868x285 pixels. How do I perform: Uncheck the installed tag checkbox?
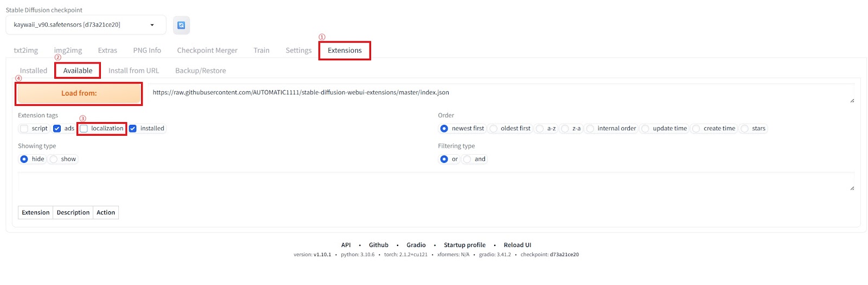[x=133, y=129]
